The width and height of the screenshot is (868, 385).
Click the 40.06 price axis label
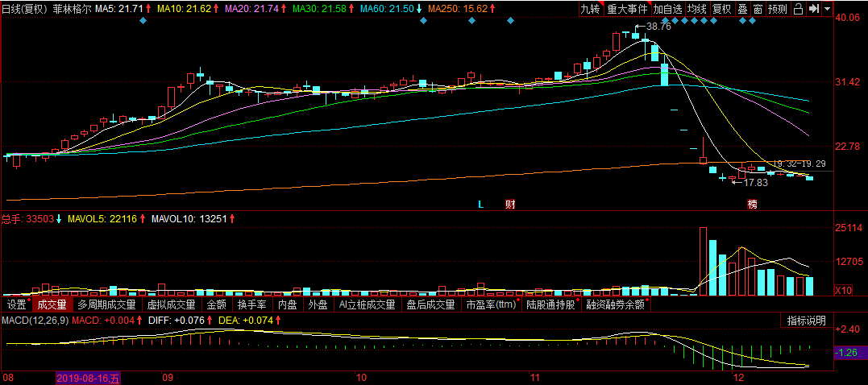(846, 18)
